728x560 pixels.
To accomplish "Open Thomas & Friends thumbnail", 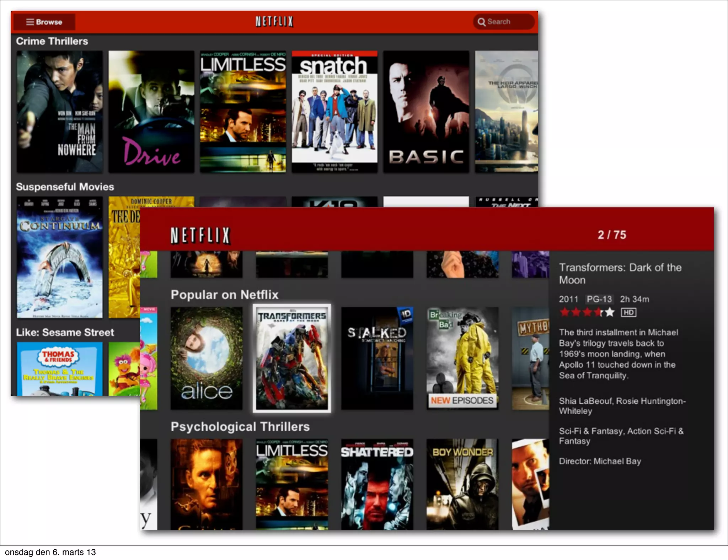I will pos(60,369).
